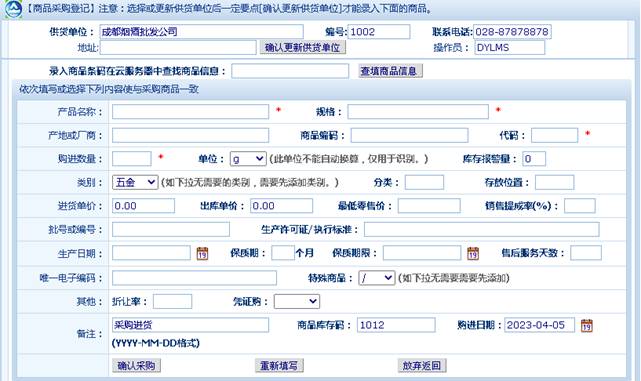Click the 确认采购 button
This screenshot has width=641, height=381.
pos(136,365)
